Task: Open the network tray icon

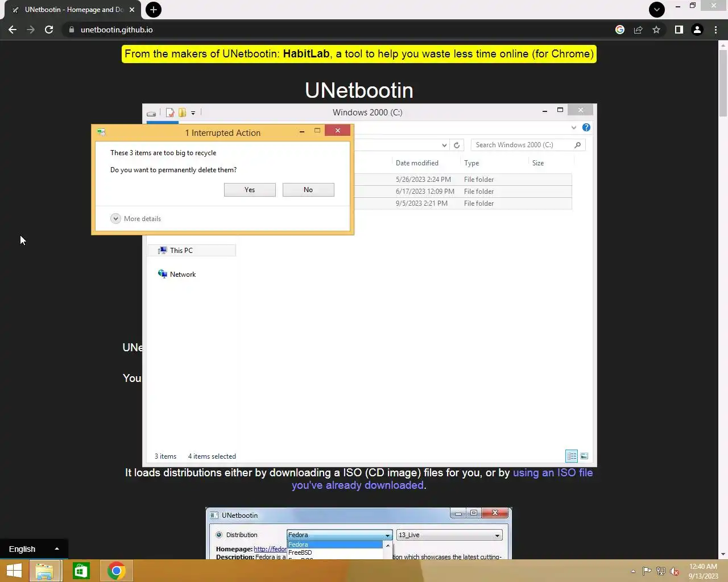Action: pyautogui.click(x=661, y=571)
